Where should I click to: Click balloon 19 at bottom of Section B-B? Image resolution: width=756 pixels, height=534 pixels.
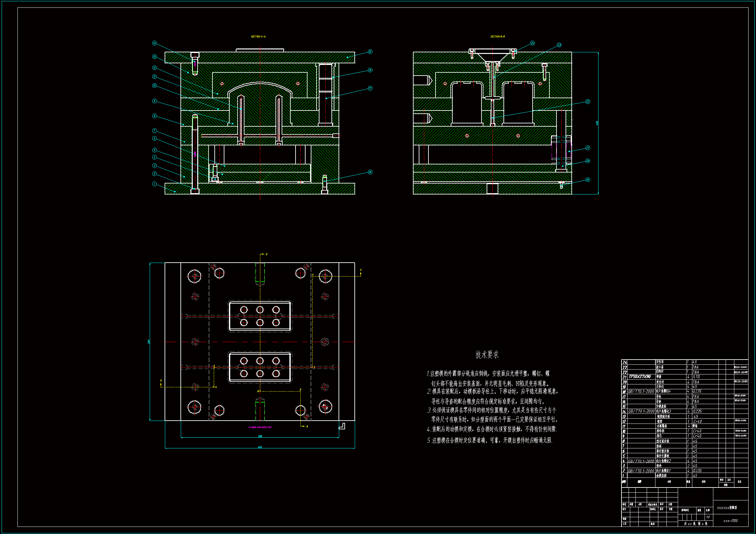pyautogui.click(x=588, y=180)
